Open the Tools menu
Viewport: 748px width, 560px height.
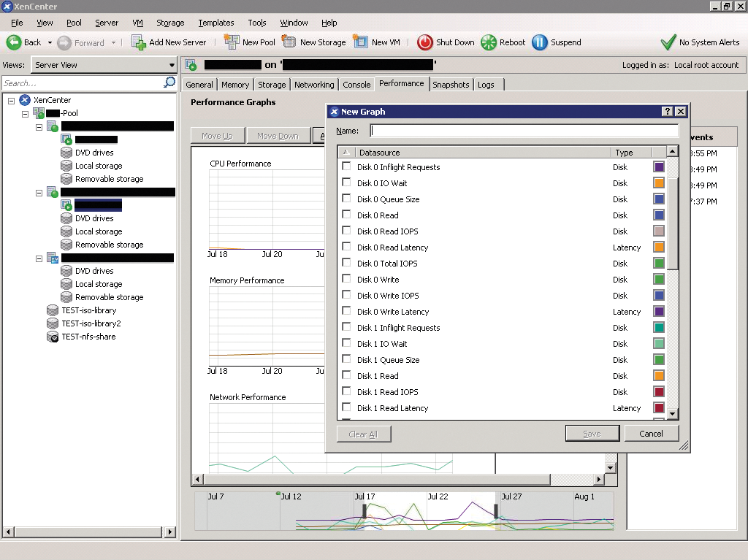(256, 23)
